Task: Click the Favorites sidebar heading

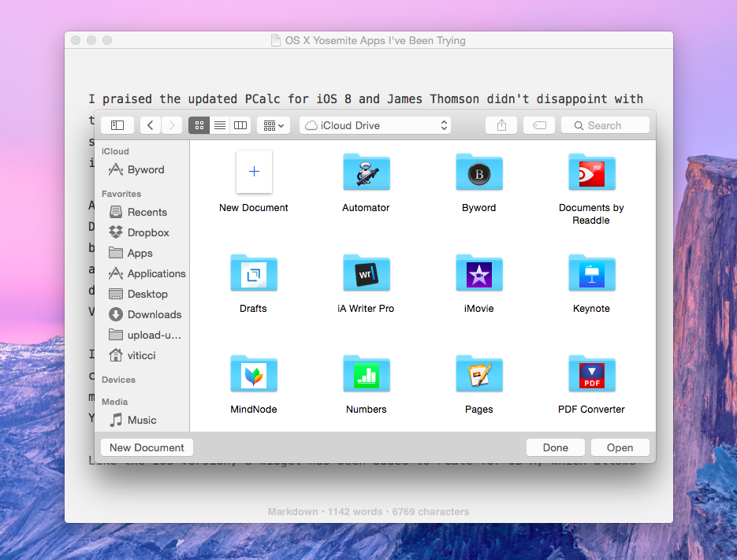Action: click(x=121, y=194)
